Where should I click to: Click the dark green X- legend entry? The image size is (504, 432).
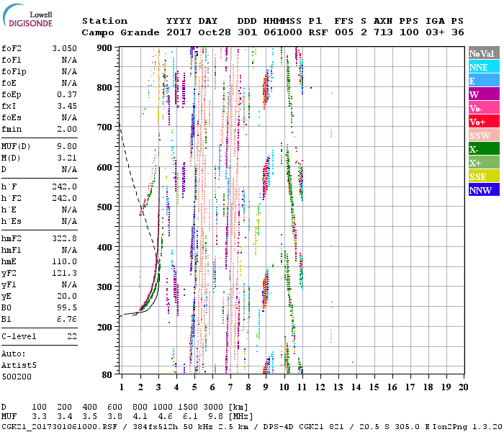(x=483, y=149)
